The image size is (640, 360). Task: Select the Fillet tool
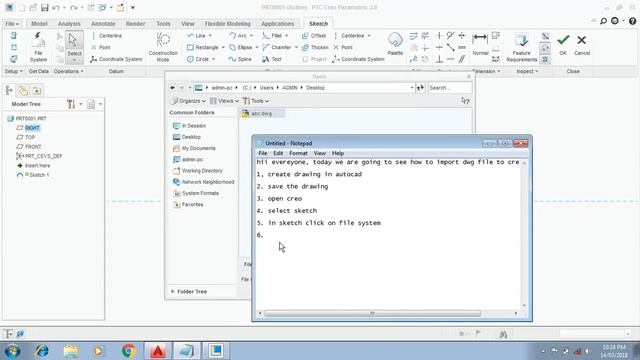click(272, 36)
